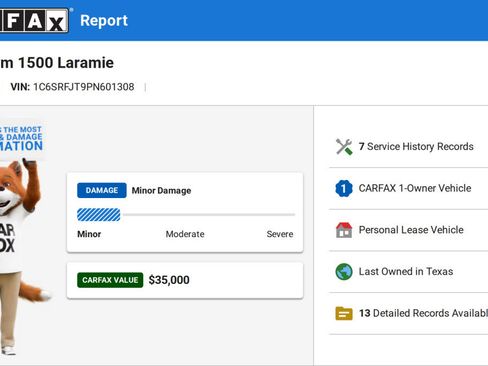488x366 pixels.
Task: Click the striped damage severity bar
Action: [x=99, y=215]
